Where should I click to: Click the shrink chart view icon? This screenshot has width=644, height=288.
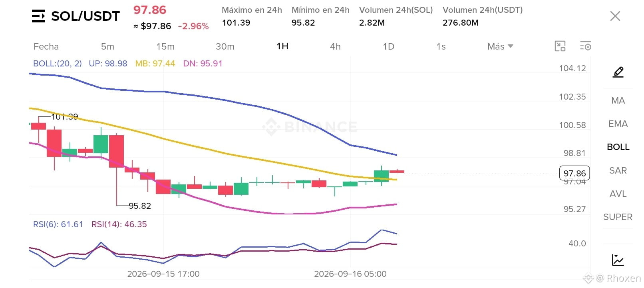560,46
